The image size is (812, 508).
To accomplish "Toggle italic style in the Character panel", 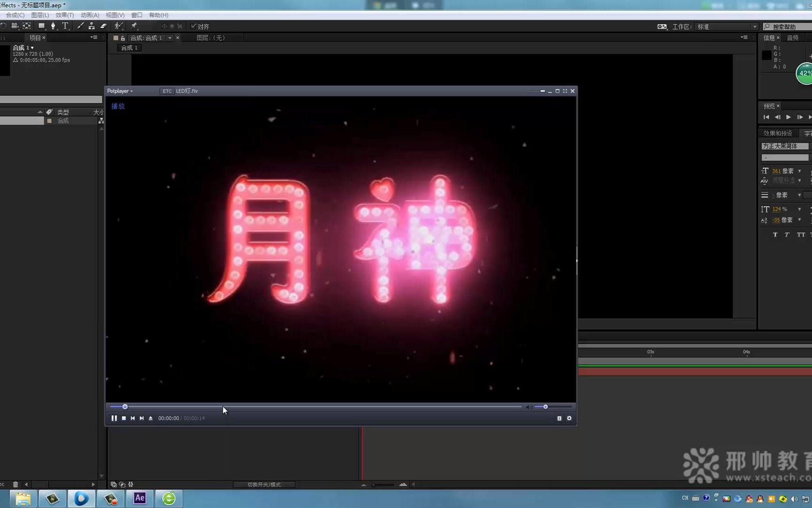I will [787, 235].
